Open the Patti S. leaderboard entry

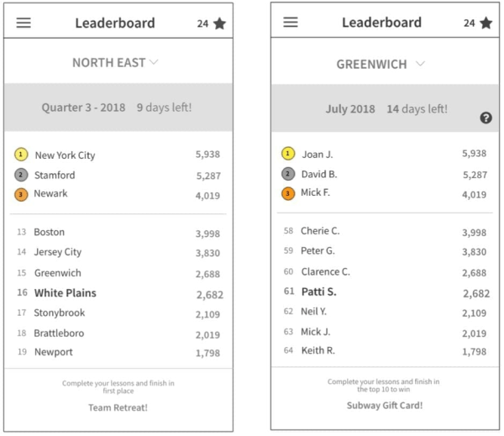coord(386,292)
